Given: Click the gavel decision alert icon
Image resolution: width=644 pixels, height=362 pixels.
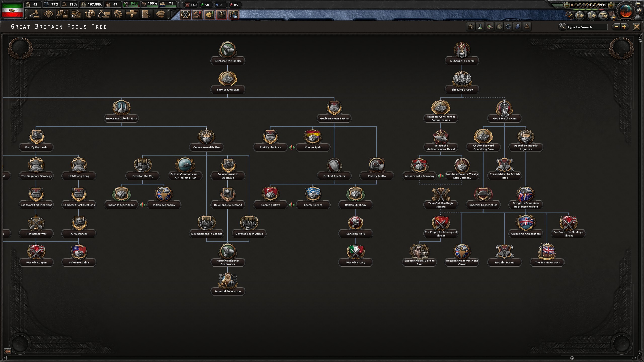Looking at the screenshot, I should pos(197,15).
